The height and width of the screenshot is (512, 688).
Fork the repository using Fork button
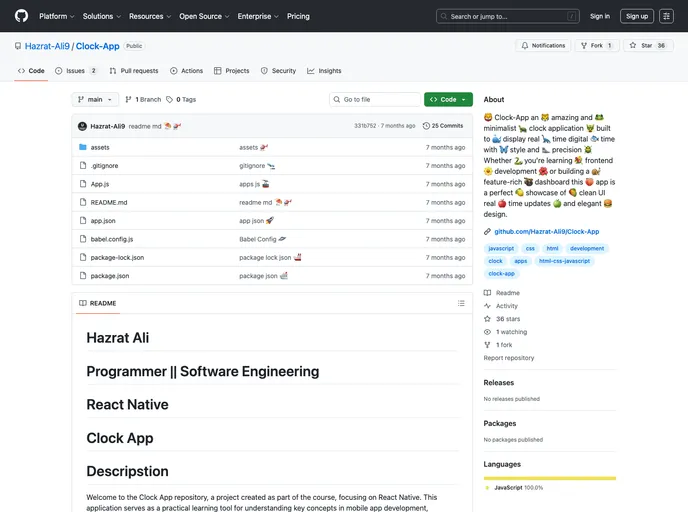(597, 46)
